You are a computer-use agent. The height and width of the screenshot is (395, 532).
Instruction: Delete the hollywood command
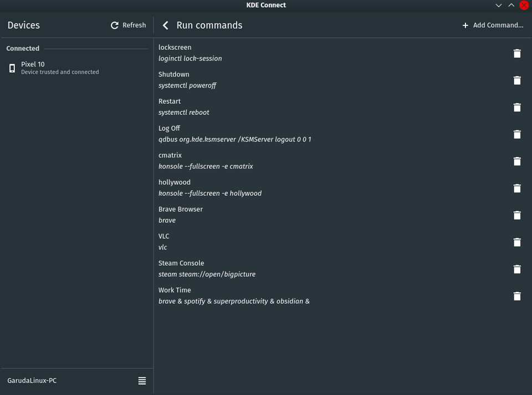coord(517,188)
